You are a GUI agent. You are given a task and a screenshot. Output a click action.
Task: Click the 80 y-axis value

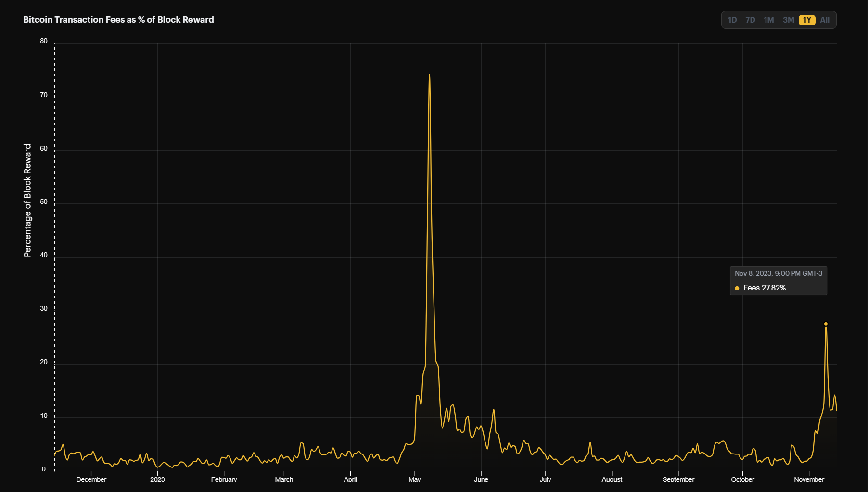pyautogui.click(x=44, y=41)
